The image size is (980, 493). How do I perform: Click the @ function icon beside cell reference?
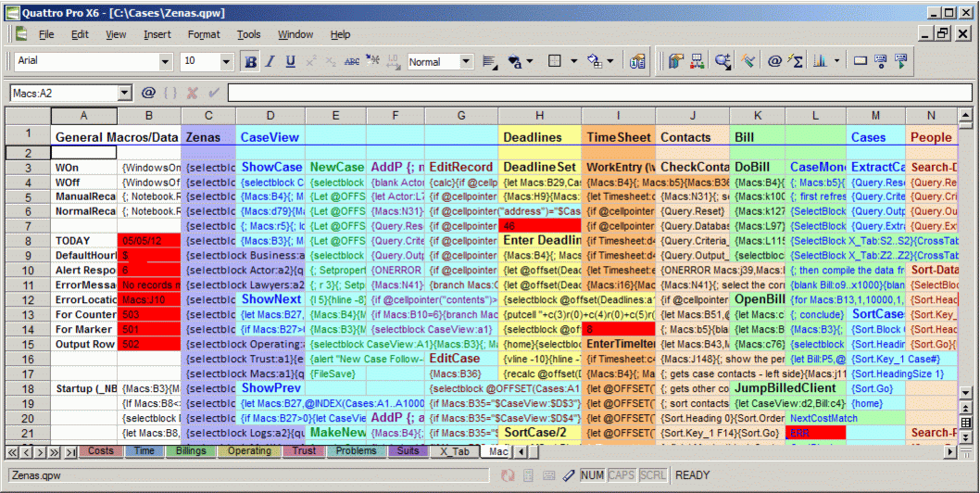148,93
